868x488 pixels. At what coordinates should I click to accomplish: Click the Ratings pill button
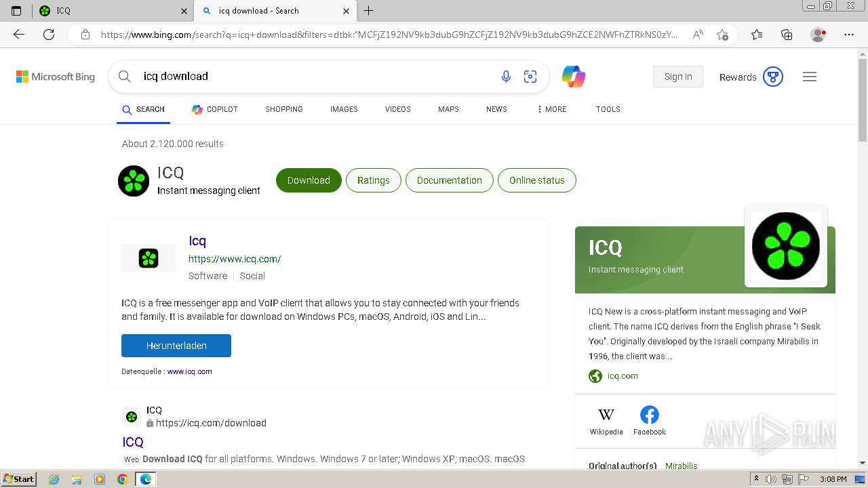[374, 180]
